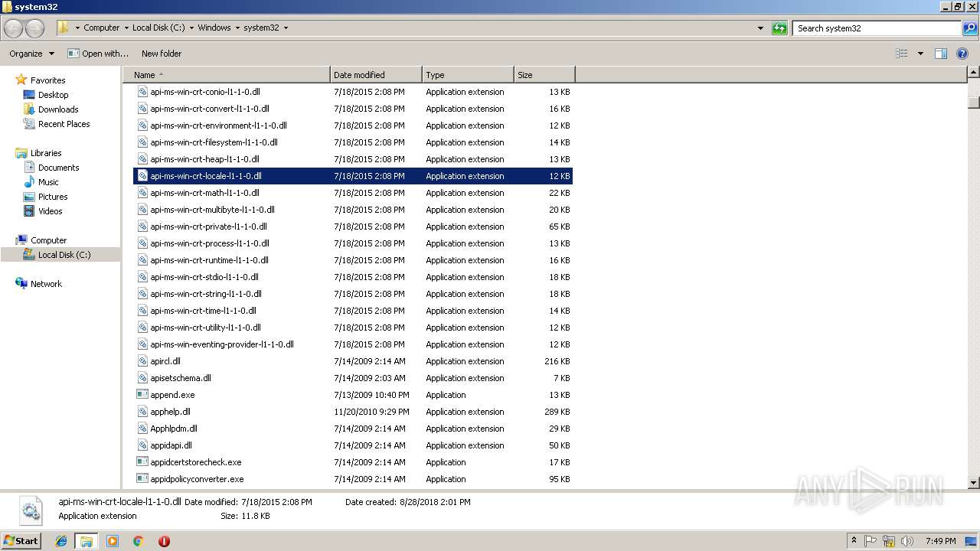Click the search magnifier icon

pyautogui.click(x=969, y=28)
